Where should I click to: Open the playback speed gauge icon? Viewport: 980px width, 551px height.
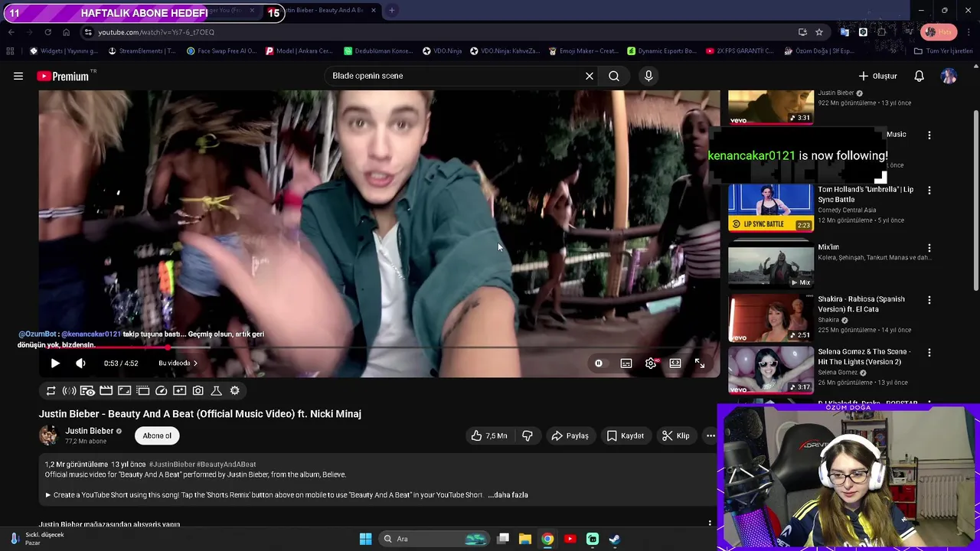tap(161, 391)
